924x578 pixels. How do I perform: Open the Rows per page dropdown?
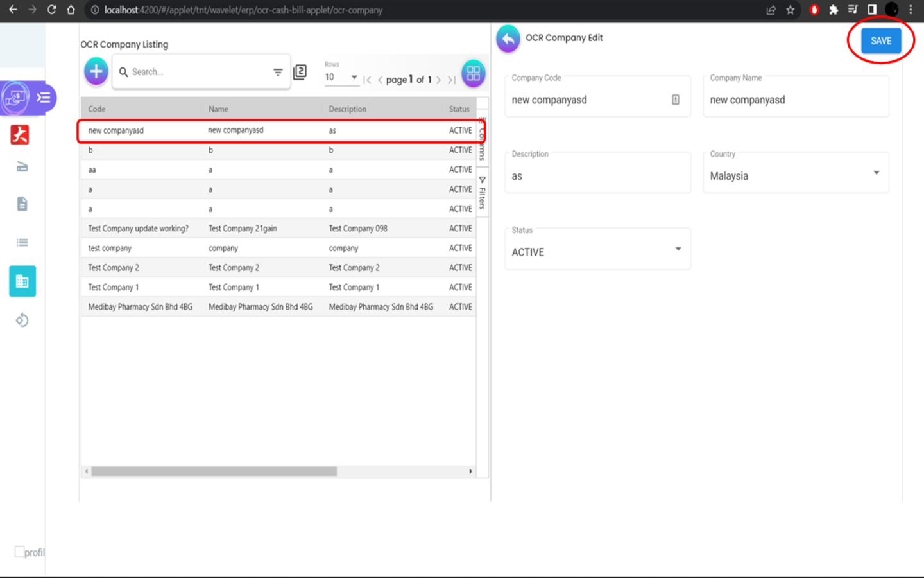click(x=341, y=77)
